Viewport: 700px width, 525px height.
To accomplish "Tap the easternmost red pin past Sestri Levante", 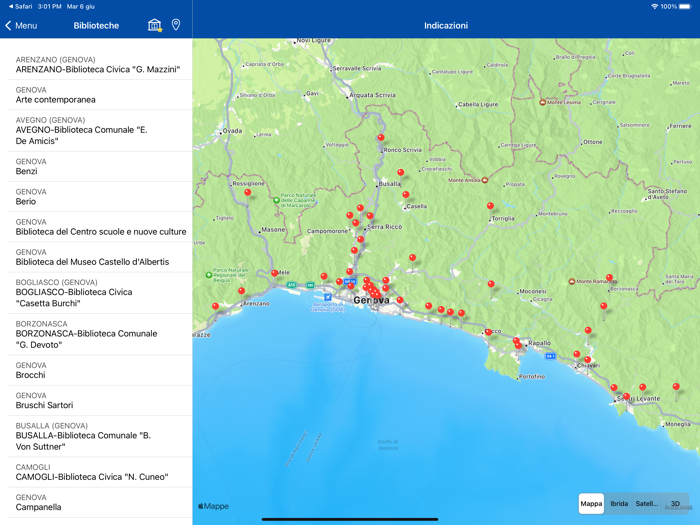I will tap(676, 387).
